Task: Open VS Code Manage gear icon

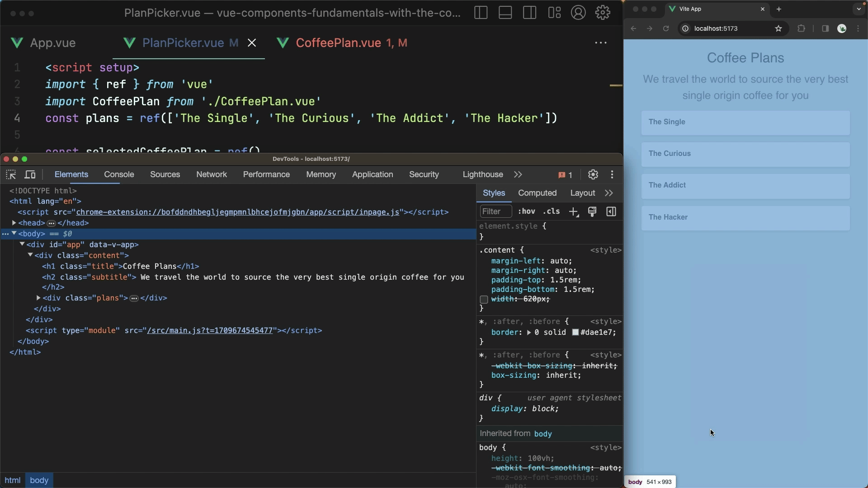Action: point(603,13)
